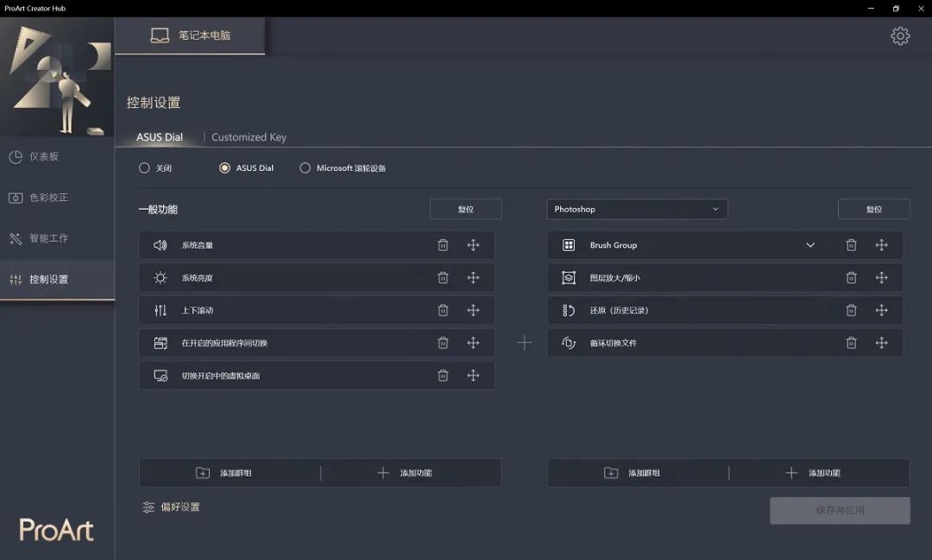This screenshot has height=560, width=932.
Task: Click the move handle for 还原 (历史记录)
Action: coord(881,311)
